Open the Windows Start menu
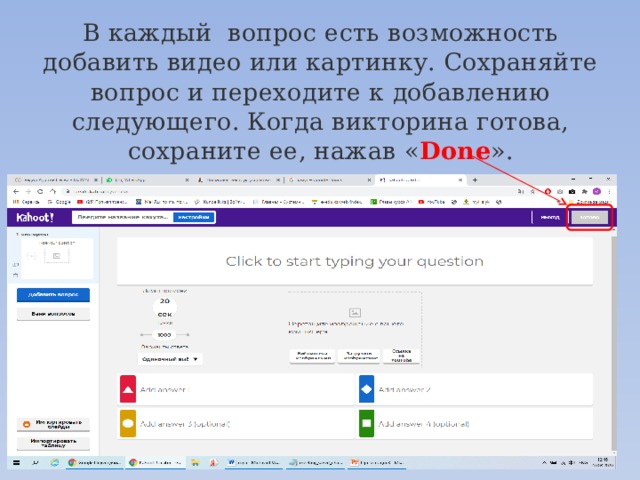640x480 pixels. (16, 462)
